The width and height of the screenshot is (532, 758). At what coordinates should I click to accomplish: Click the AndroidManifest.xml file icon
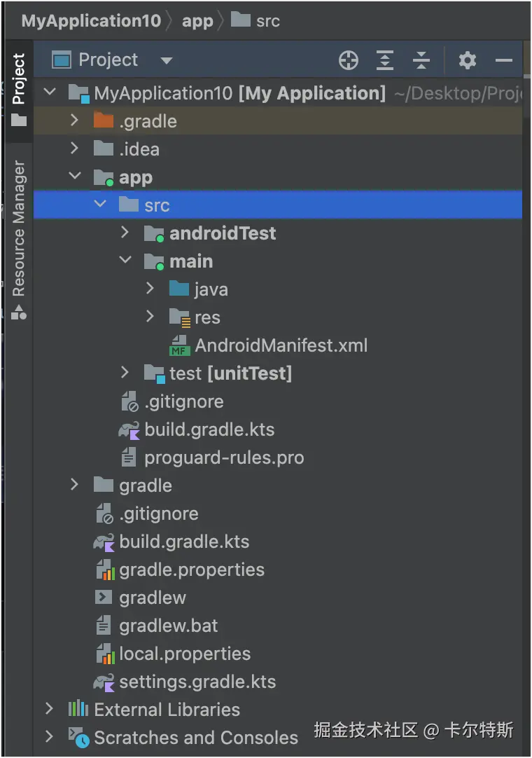point(180,345)
